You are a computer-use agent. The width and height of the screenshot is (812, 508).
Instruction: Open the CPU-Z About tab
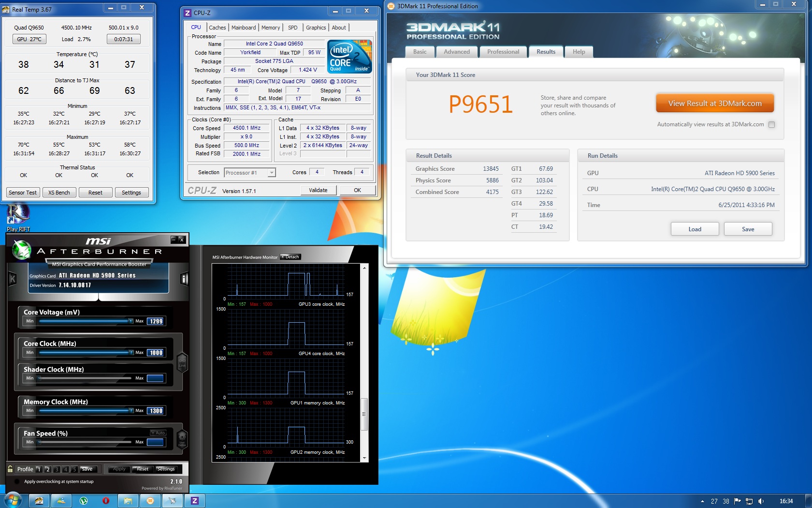click(339, 28)
